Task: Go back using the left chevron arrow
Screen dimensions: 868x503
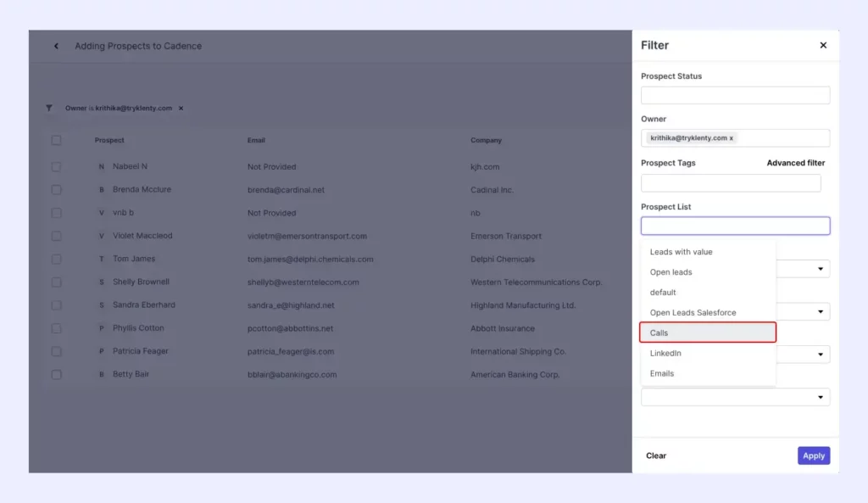Action: tap(56, 46)
